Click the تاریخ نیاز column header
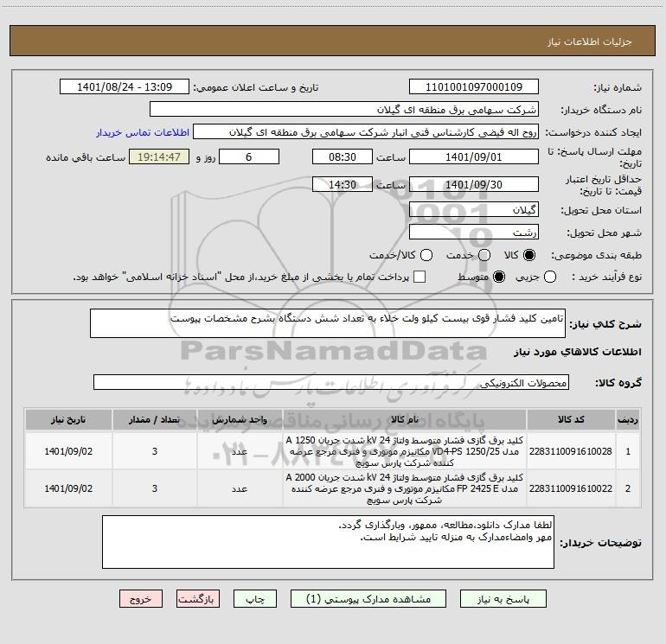Image resolution: width=666 pixels, height=644 pixels. coord(68,419)
